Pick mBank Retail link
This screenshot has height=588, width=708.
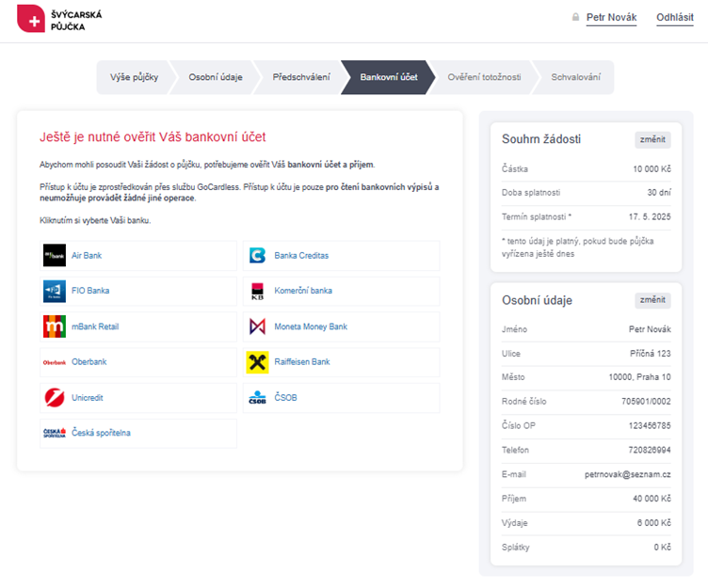[x=95, y=326]
